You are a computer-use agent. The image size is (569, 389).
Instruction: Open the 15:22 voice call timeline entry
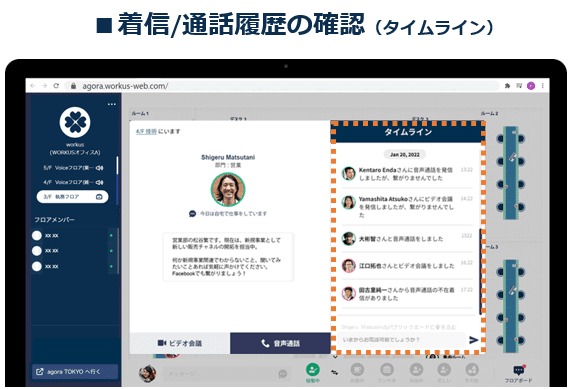tap(407, 239)
